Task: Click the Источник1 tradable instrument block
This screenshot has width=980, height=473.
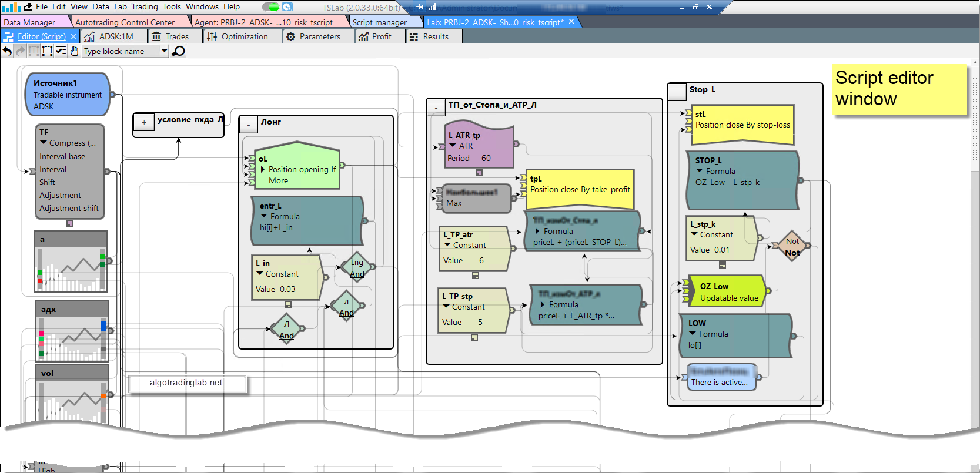Action: (x=68, y=95)
